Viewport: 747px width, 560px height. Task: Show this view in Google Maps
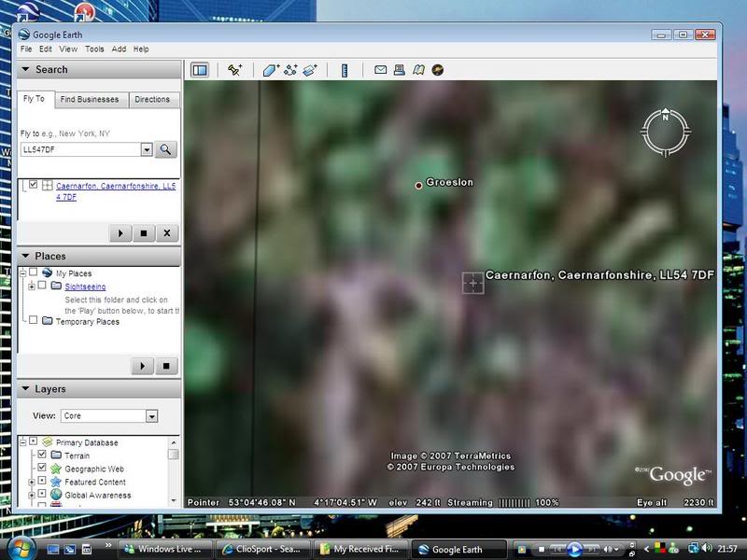[418, 70]
